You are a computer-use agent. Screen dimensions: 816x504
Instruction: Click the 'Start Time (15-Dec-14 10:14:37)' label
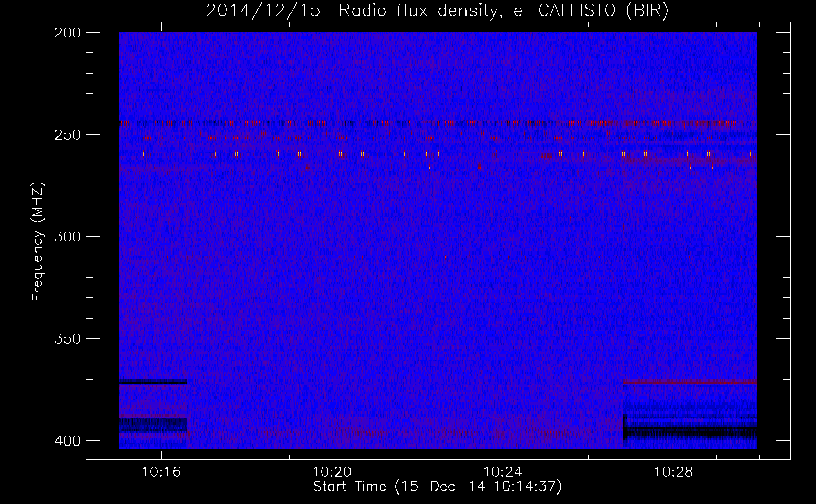(x=437, y=487)
